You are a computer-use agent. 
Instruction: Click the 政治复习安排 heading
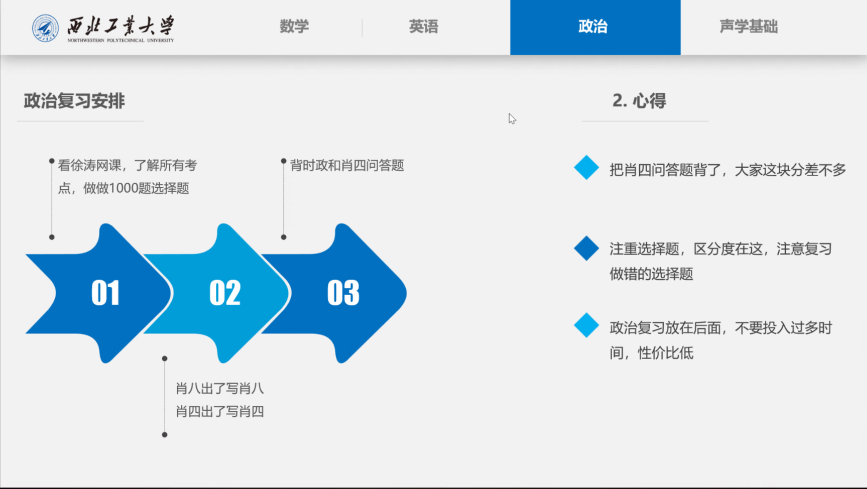pyautogui.click(x=74, y=101)
